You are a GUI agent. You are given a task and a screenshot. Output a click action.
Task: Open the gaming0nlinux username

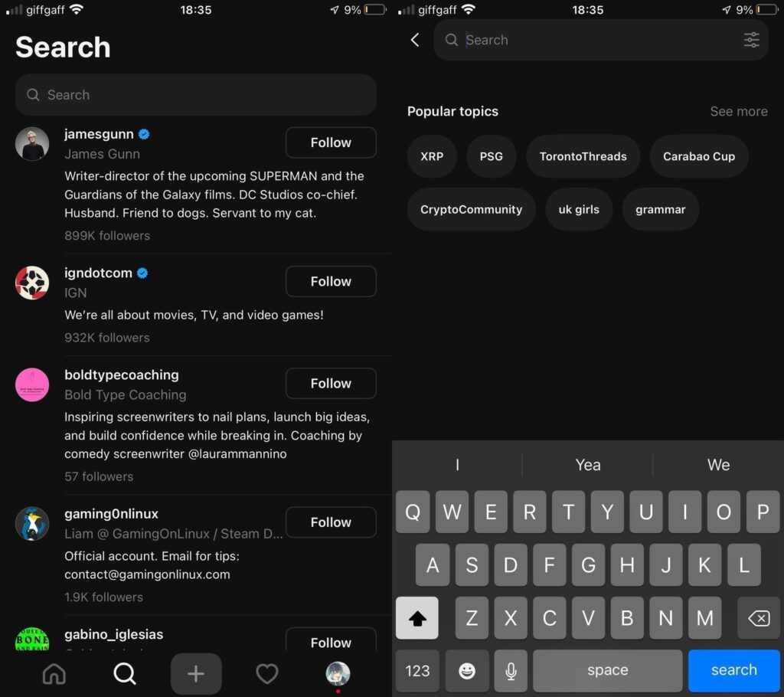point(111,514)
